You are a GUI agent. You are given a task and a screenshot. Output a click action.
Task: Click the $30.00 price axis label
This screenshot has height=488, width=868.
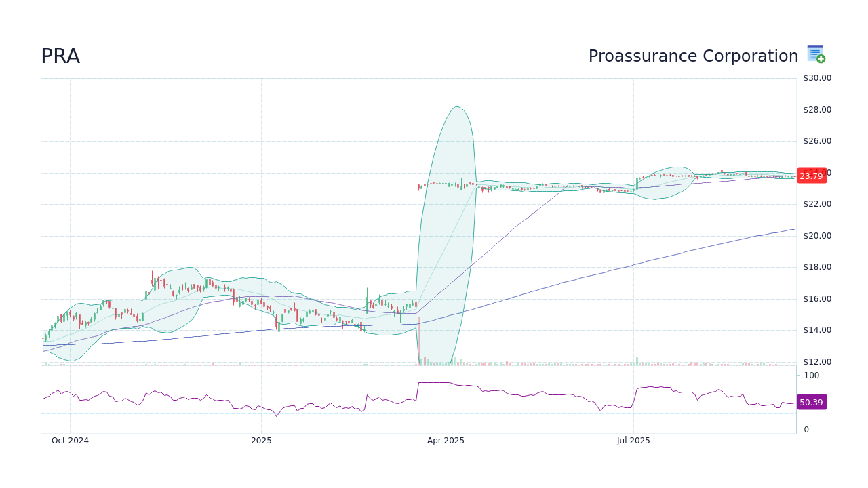point(817,78)
